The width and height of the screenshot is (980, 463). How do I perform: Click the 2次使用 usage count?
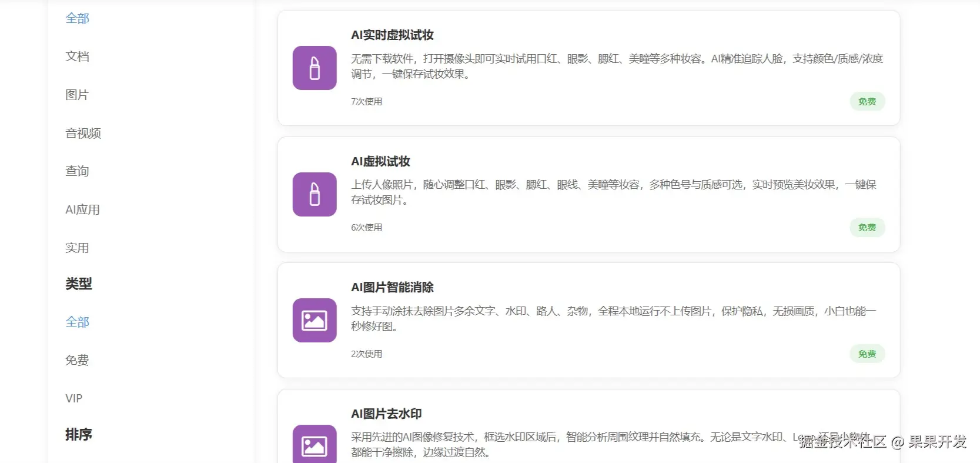tap(366, 354)
